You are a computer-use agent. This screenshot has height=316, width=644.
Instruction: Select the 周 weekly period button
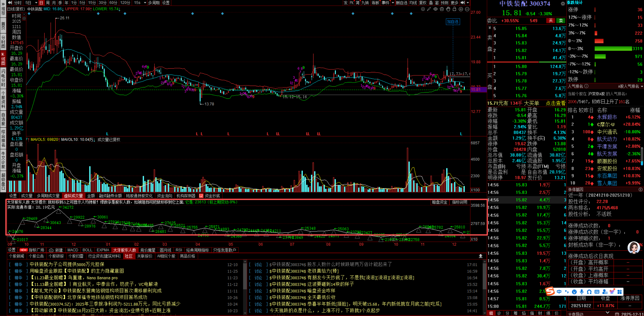tap(48, 3)
